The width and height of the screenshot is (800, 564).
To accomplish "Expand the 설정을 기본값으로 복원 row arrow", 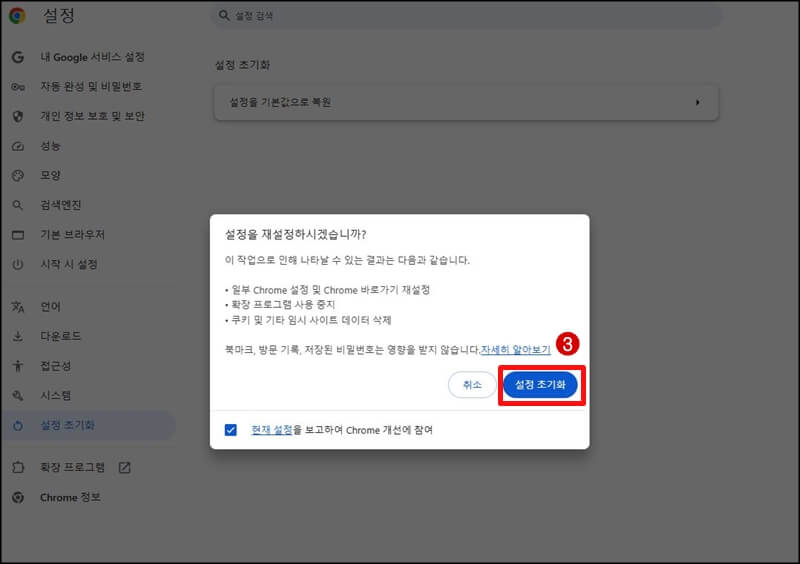I will 697,103.
